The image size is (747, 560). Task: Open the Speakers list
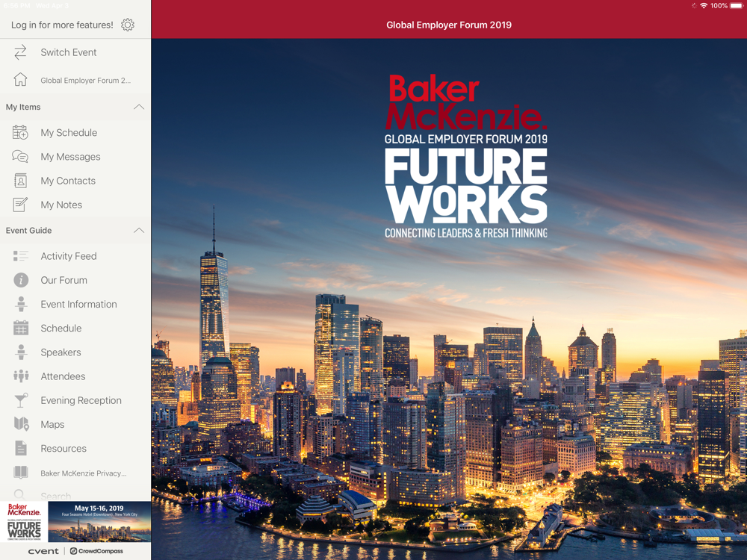pos(75,352)
